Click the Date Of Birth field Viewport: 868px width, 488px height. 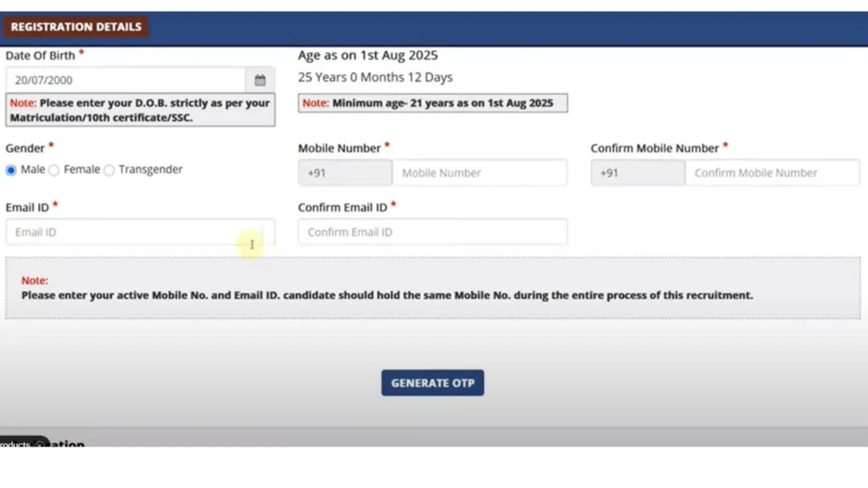pyautogui.click(x=125, y=80)
